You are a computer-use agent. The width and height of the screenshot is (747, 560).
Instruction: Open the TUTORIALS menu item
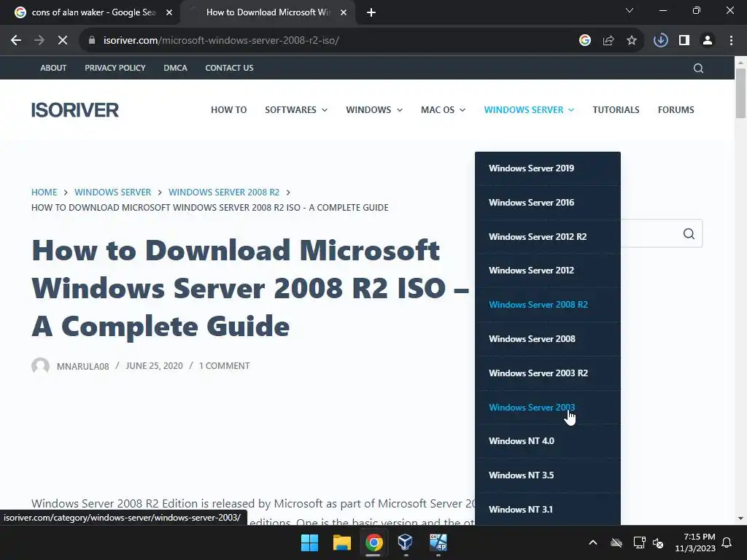click(616, 110)
